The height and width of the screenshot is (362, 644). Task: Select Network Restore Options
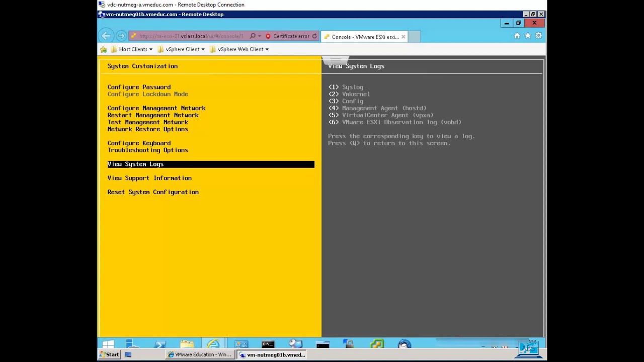point(147,129)
